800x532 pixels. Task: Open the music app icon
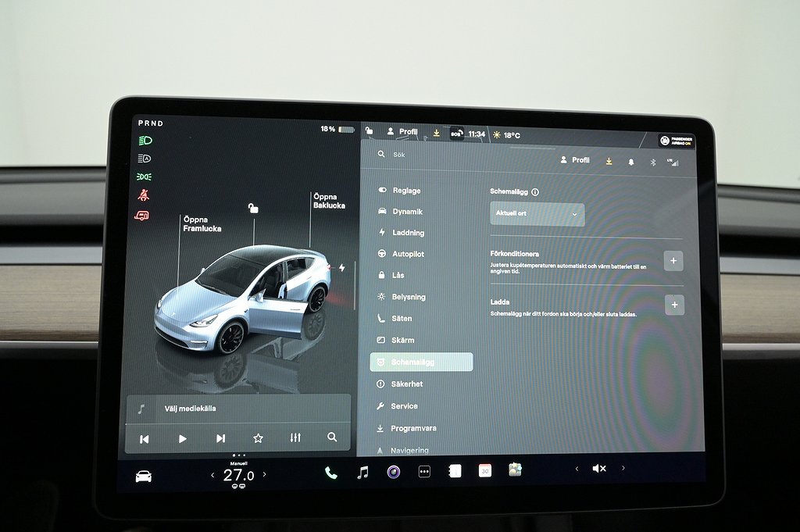pyautogui.click(x=362, y=472)
